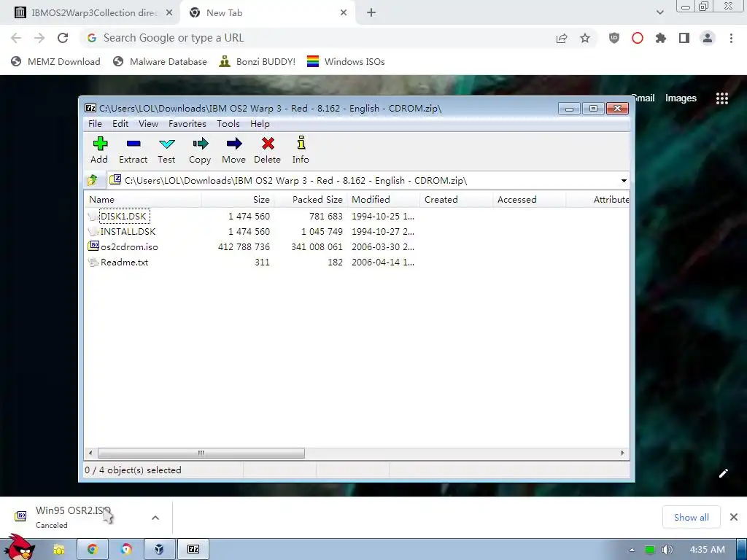This screenshot has width=747, height=560.
Task: Open the Google apps grid icon
Action: (x=722, y=98)
